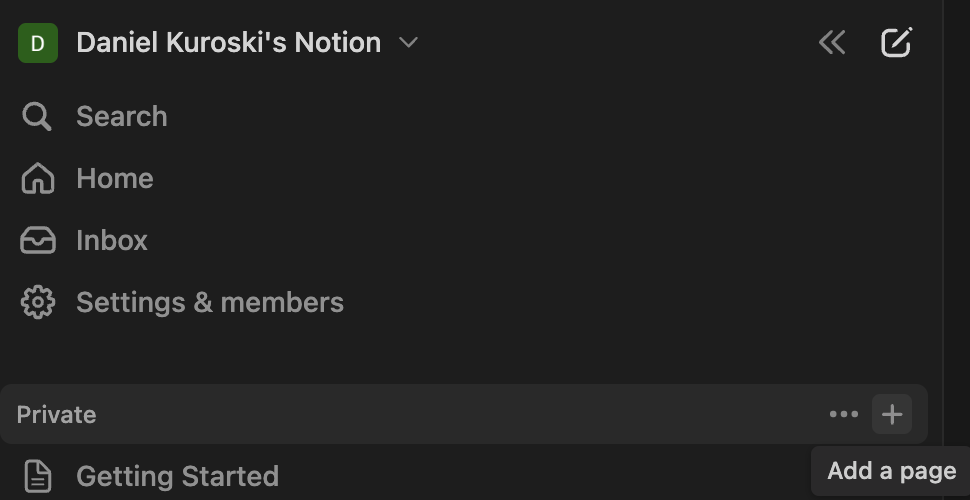Click the Search magnifying glass icon
Viewport: 970px width, 500px height.
point(37,117)
